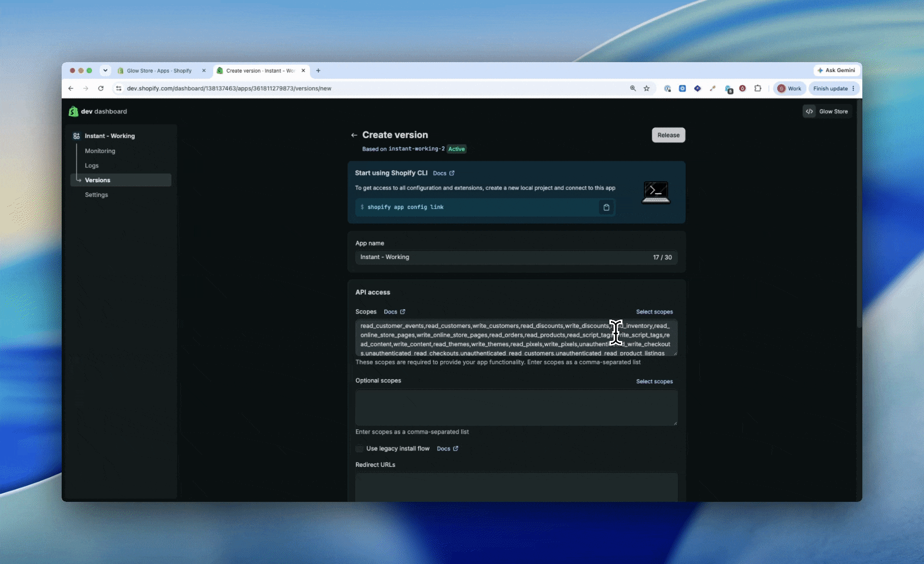Click Select scopes link for Optional scopes
Screen dimensions: 924x564
click(x=654, y=381)
